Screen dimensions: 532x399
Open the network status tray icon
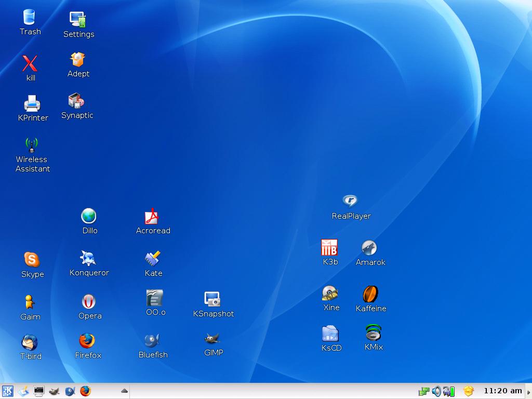(424, 391)
